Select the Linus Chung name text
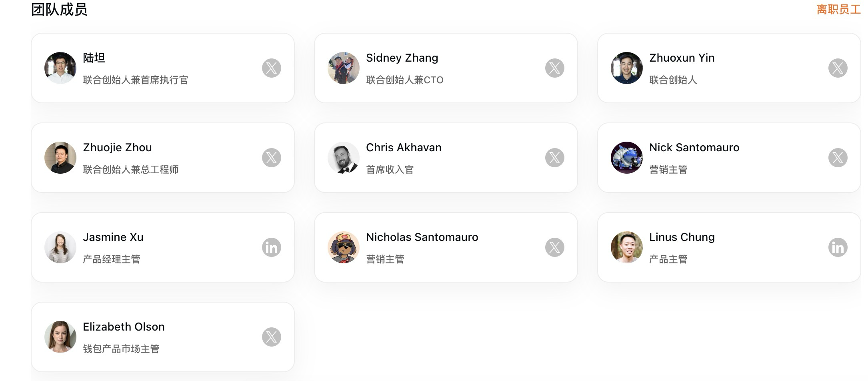The height and width of the screenshot is (381, 868). pyautogui.click(x=682, y=237)
